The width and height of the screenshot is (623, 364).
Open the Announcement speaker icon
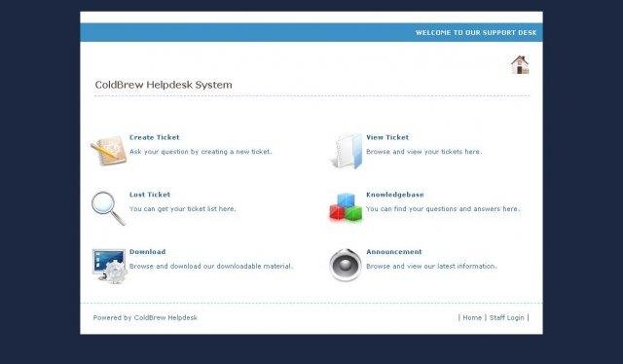346,265
